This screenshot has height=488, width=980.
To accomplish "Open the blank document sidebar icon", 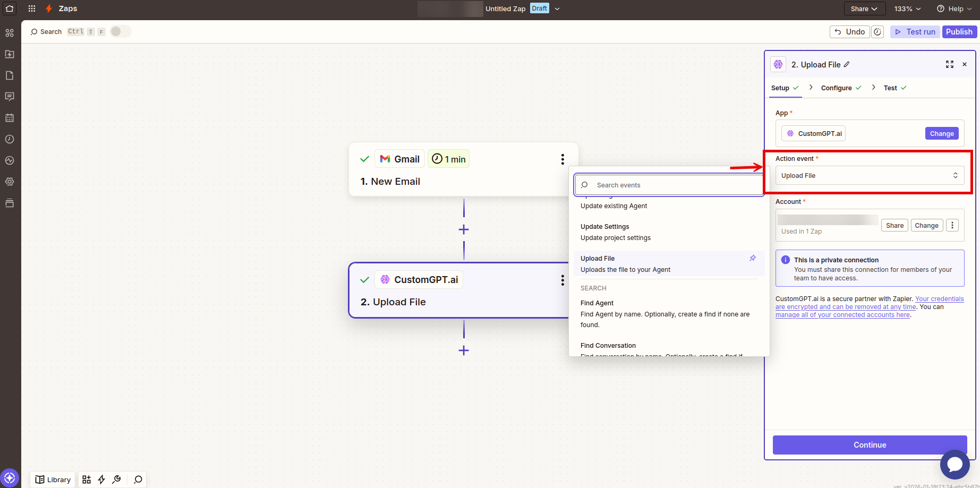I will (x=10, y=75).
